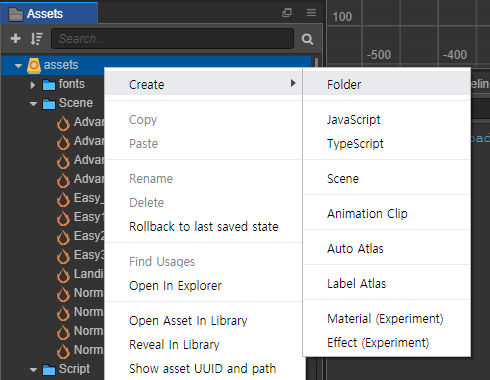Viewport: 490px width, 380px height.
Task: Choose Delete in the context menu
Action: (x=203, y=203)
